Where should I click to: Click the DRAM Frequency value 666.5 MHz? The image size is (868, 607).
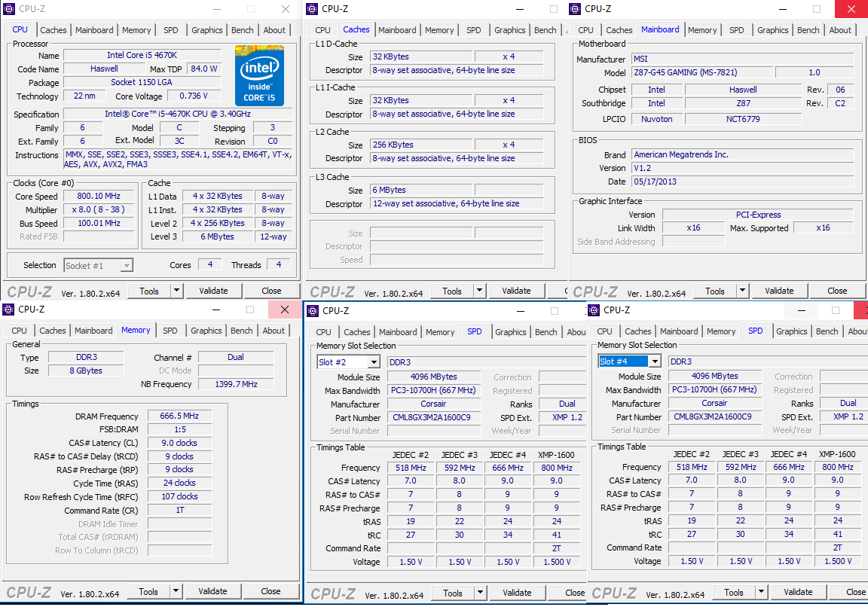pos(179,416)
